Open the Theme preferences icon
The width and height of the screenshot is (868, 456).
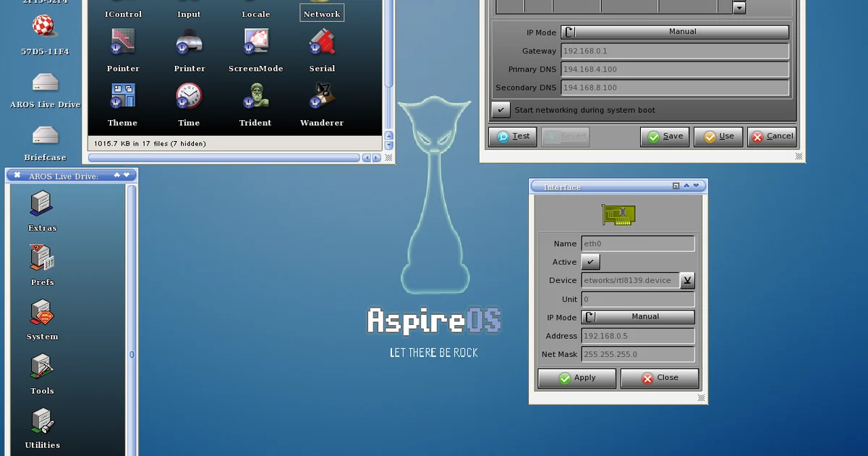pyautogui.click(x=122, y=97)
